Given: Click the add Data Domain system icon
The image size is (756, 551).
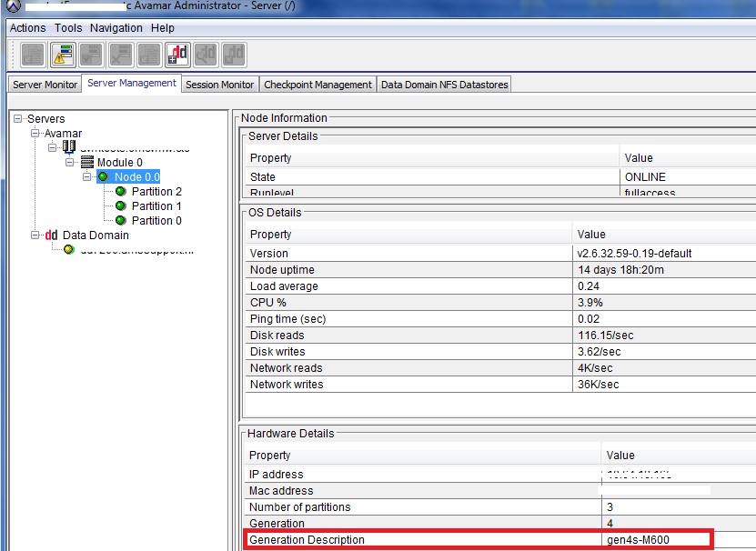Looking at the screenshot, I should [x=177, y=55].
